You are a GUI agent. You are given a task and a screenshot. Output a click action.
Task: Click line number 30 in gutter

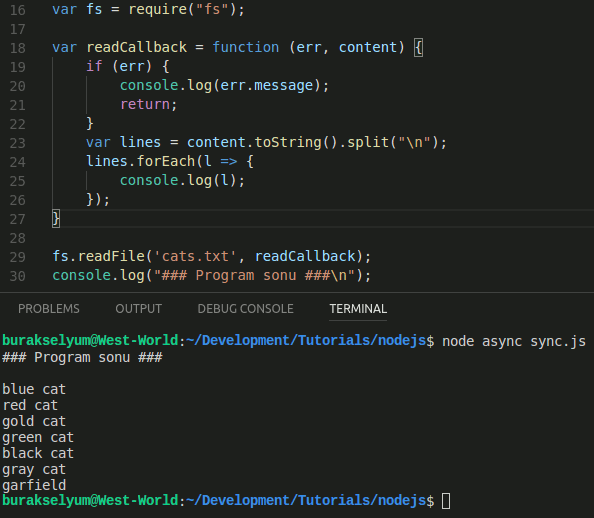coord(17,276)
